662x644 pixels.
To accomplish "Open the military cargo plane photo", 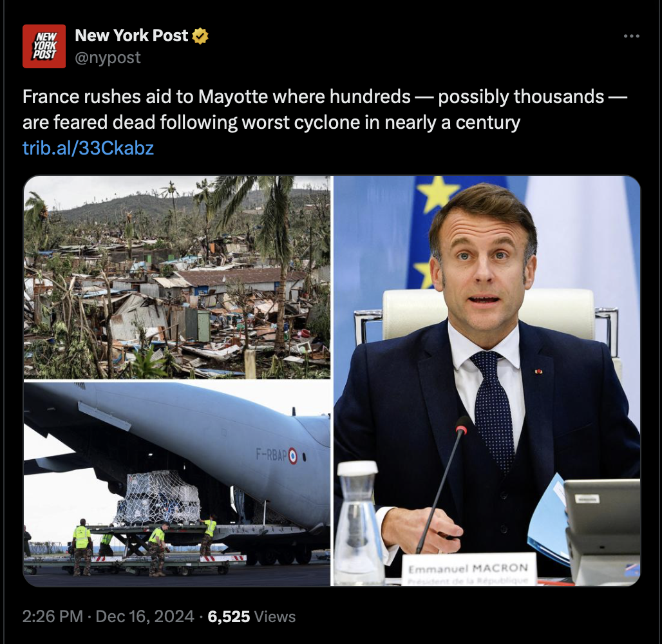I will (177, 484).
